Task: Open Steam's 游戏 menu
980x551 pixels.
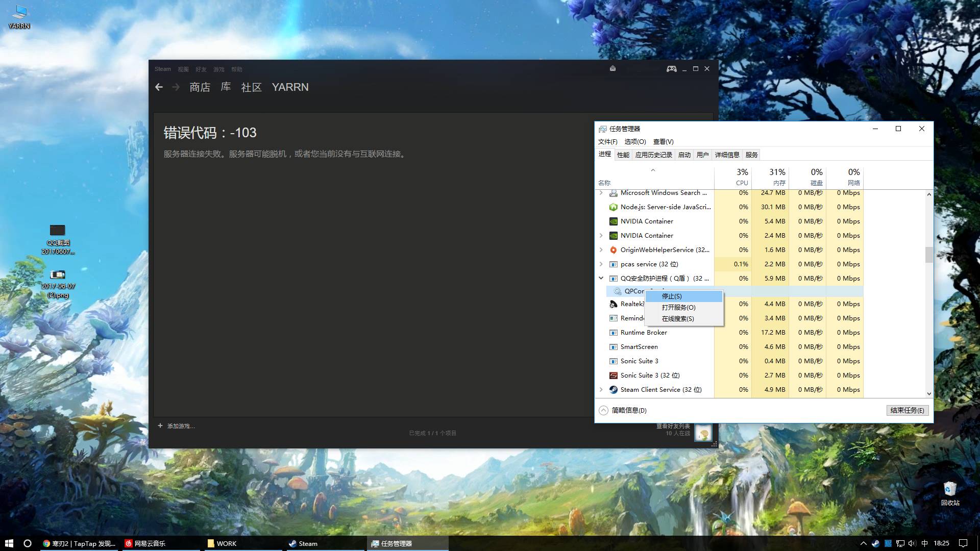Action: (219, 69)
